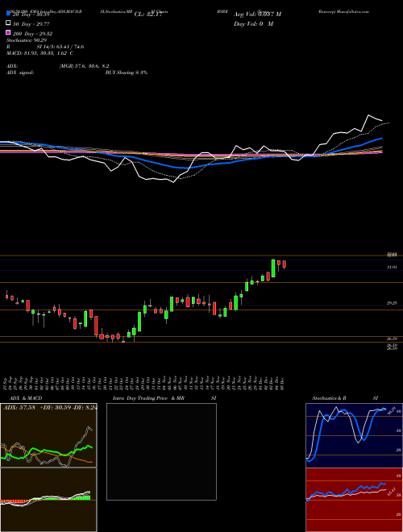This screenshot has height=532, width=403.
Task: Click the '(MGR) 57.6, 30.6, 8.2' ADX values
Action: pyautogui.click(x=84, y=66)
